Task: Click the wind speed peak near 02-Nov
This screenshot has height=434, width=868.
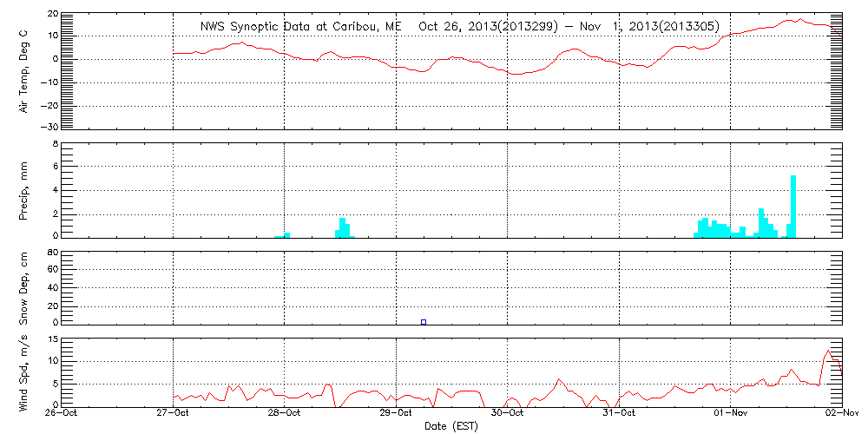Action: [828, 352]
